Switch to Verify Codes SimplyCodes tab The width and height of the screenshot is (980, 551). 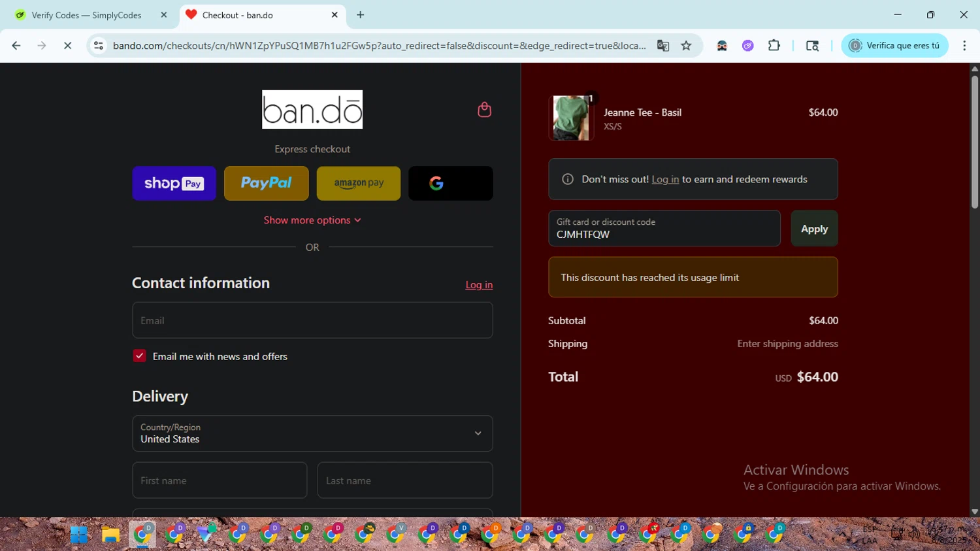pyautogui.click(x=87, y=14)
